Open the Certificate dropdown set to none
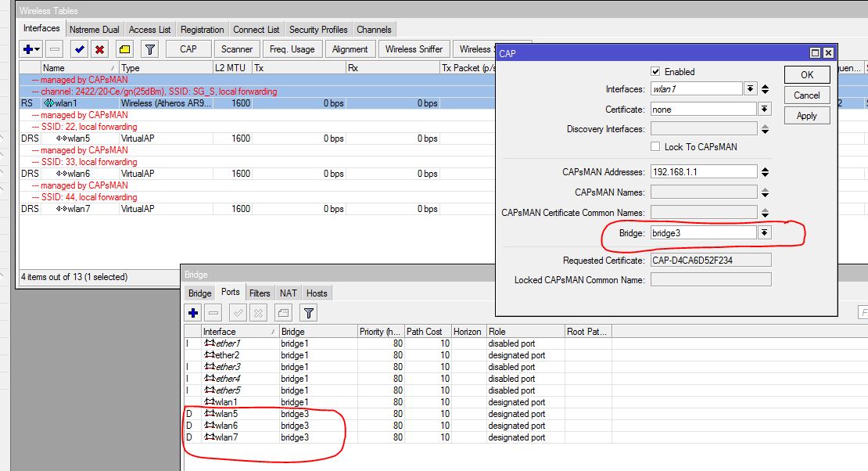Viewport: 868px width, 471px height. (764, 110)
